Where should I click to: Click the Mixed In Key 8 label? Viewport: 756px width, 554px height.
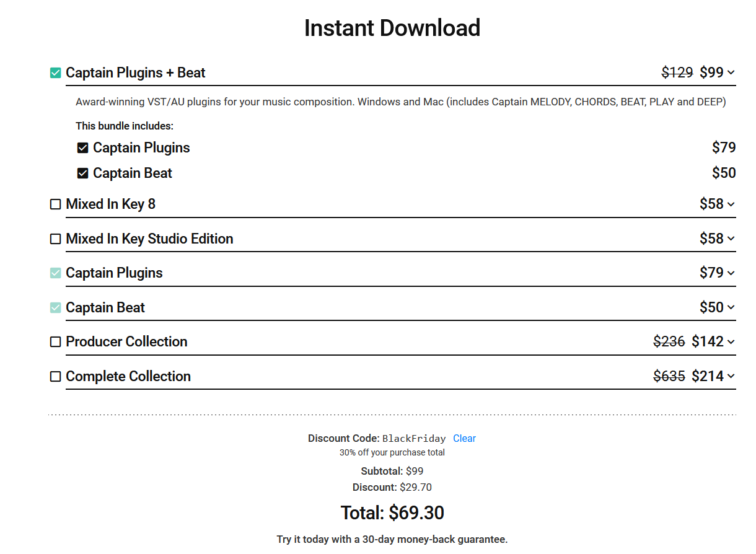(111, 204)
